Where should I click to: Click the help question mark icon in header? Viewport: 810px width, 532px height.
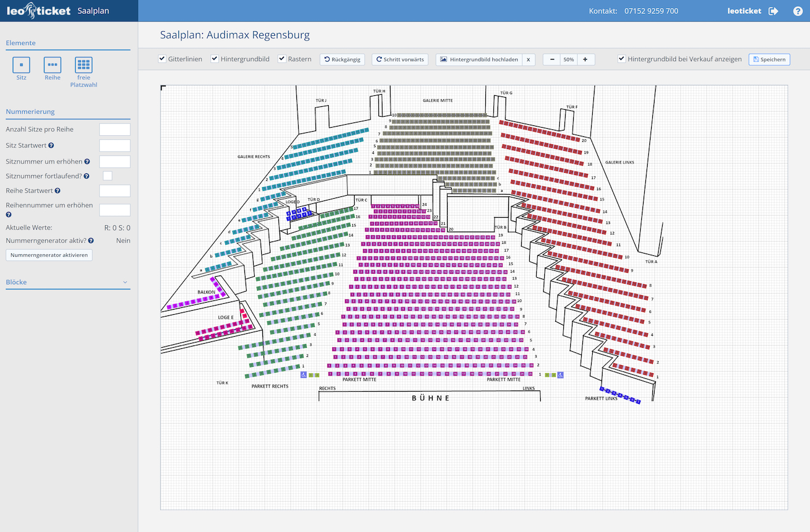point(798,11)
